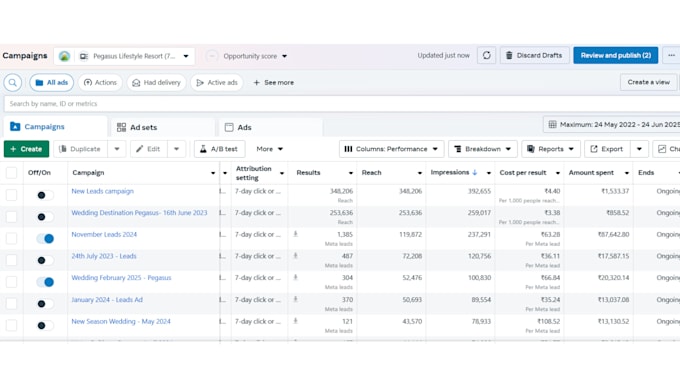Screen dimensions: 680x383
Task: Switch to the Campaigns tab
Action: pyautogui.click(x=56, y=127)
